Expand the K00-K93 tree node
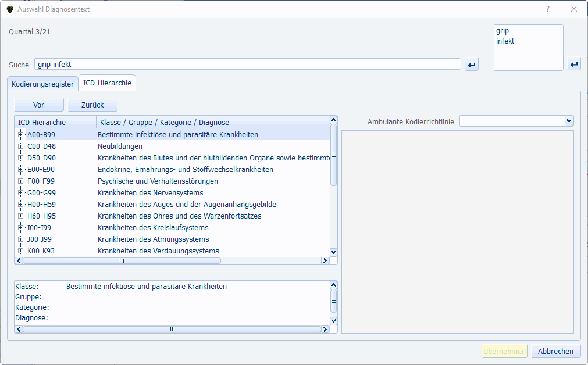588x365 pixels. coord(20,251)
